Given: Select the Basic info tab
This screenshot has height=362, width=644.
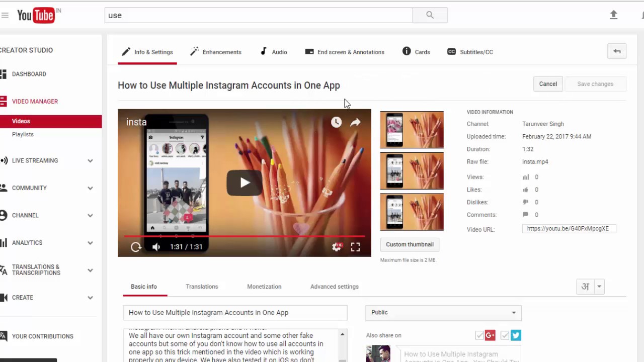Looking at the screenshot, I should coord(144,287).
